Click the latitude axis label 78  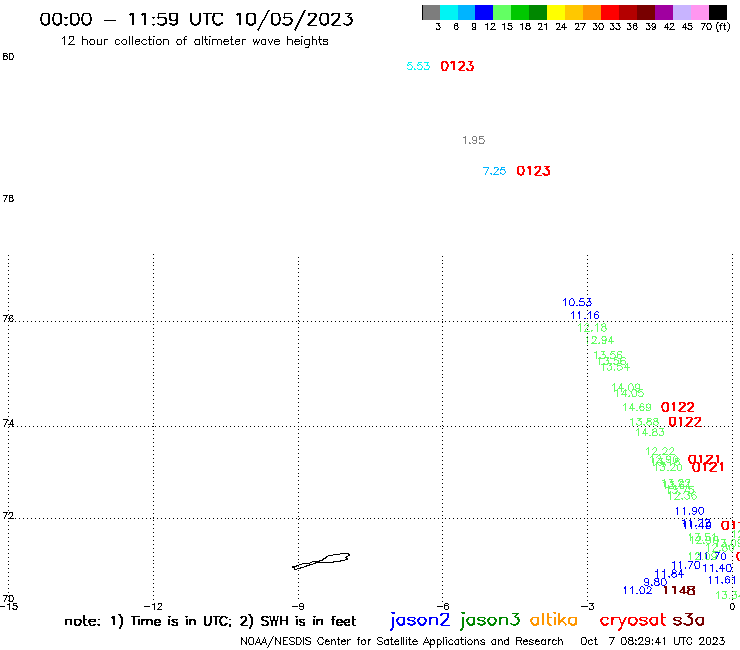[x=8, y=199]
